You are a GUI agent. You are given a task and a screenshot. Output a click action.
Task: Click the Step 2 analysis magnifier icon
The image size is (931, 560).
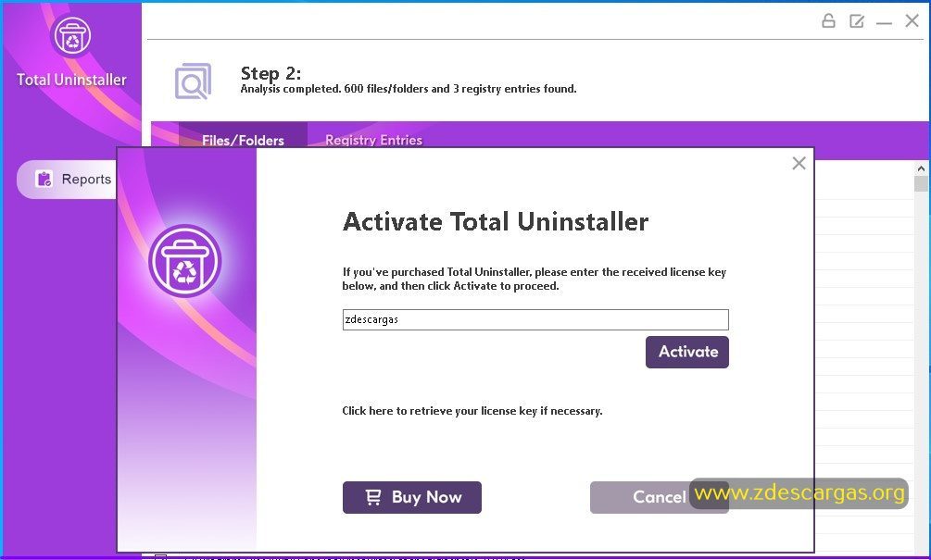(193, 81)
